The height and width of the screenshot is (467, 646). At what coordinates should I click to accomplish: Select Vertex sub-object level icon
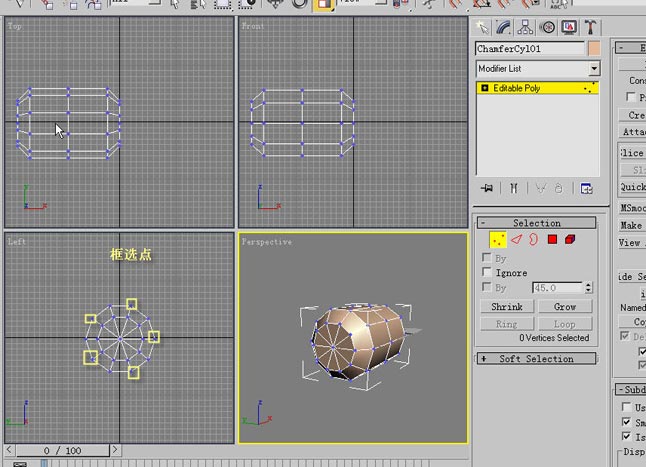(498, 240)
